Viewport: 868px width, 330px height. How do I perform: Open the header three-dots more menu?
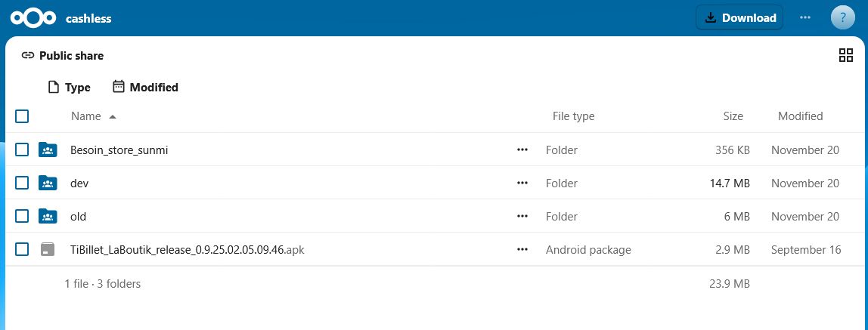point(804,18)
